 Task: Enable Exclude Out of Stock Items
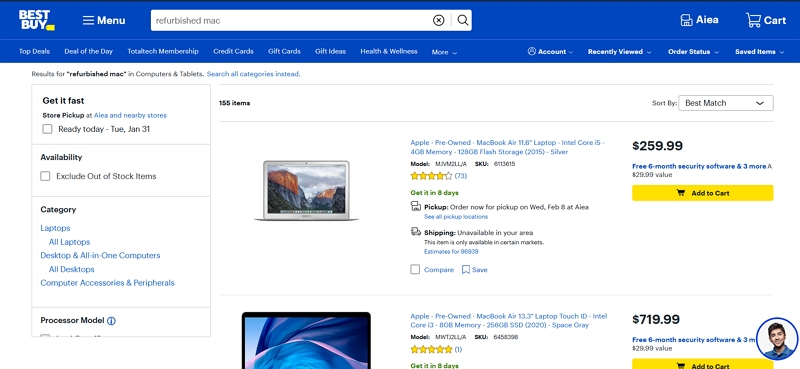(x=45, y=176)
